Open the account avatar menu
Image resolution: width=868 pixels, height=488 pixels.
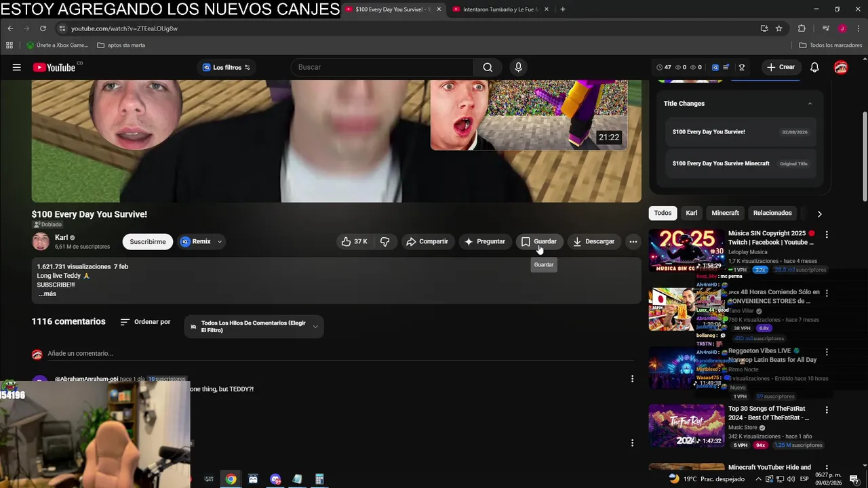(841, 67)
